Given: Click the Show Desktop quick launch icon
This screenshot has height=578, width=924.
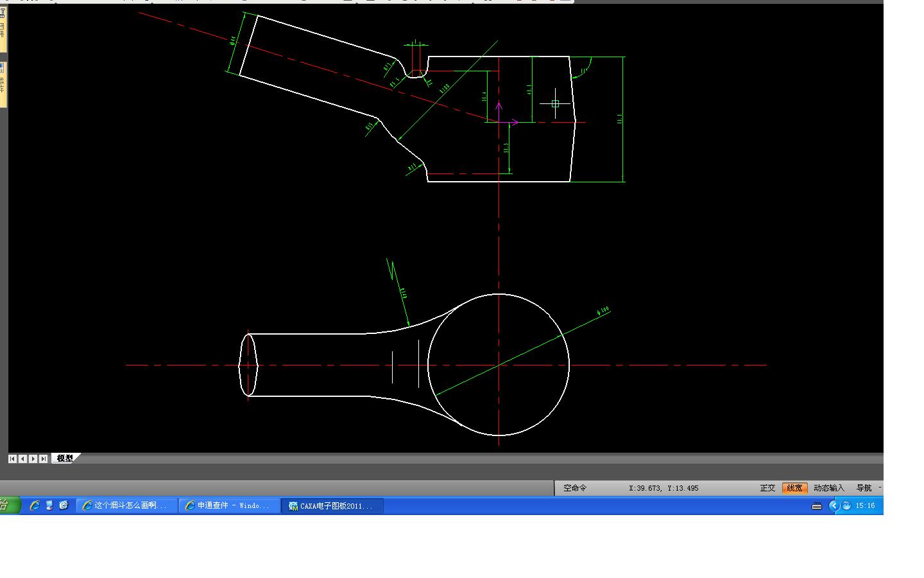Looking at the screenshot, I should [49, 505].
